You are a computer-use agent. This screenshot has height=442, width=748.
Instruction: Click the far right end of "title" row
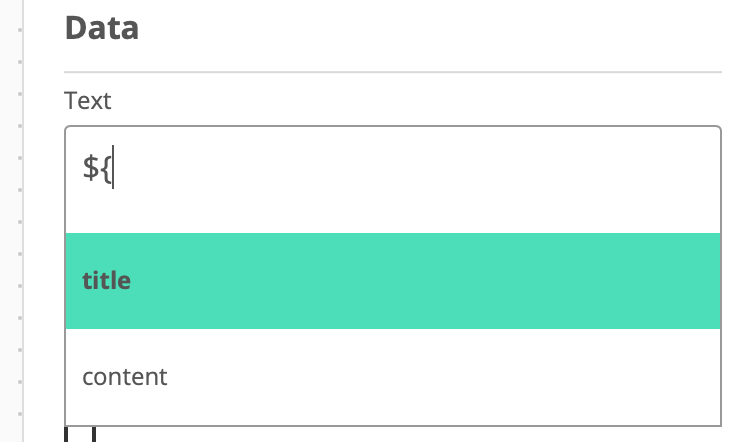(706, 281)
